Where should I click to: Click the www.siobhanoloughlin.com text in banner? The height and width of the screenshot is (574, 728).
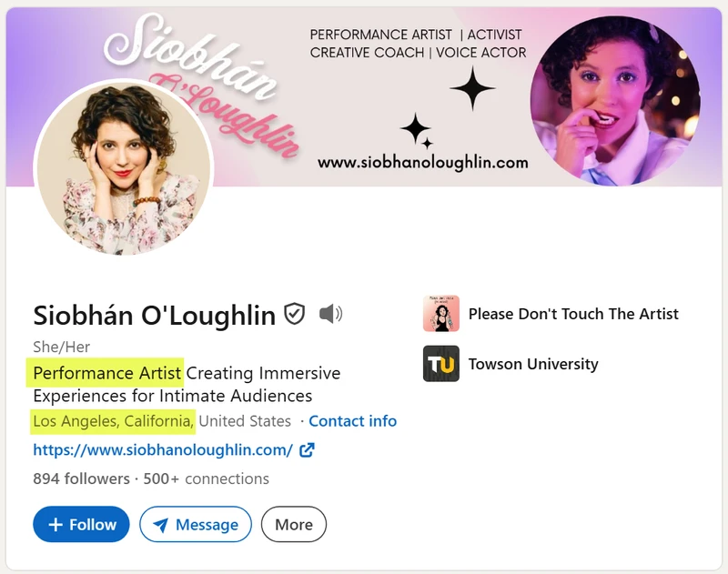click(423, 163)
